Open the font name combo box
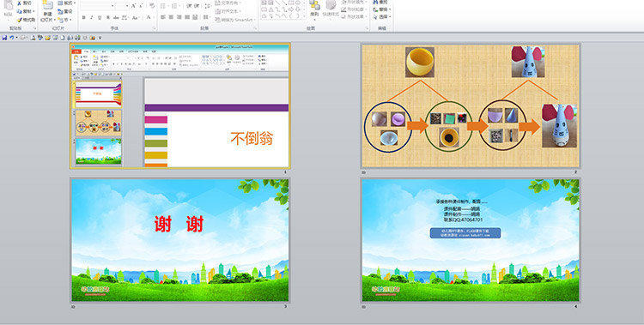This screenshot has height=325, width=644. tap(98, 6)
